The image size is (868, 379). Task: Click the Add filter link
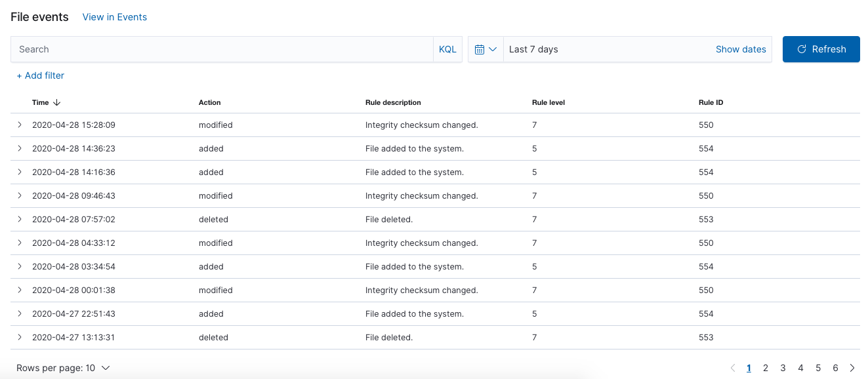pos(40,75)
